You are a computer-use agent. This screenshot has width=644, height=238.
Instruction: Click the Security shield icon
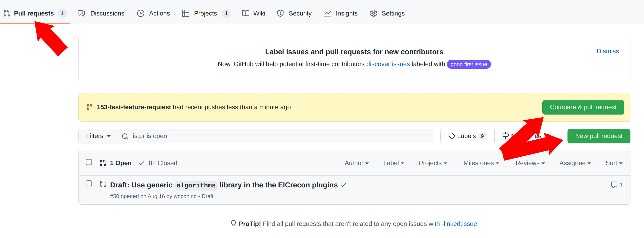(280, 13)
